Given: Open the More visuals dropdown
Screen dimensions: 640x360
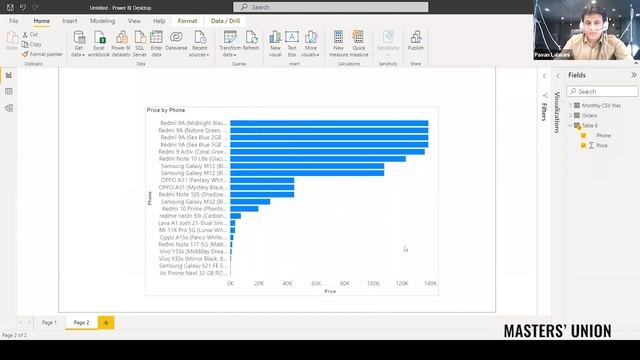Looking at the screenshot, I should (x=311, y=44).
